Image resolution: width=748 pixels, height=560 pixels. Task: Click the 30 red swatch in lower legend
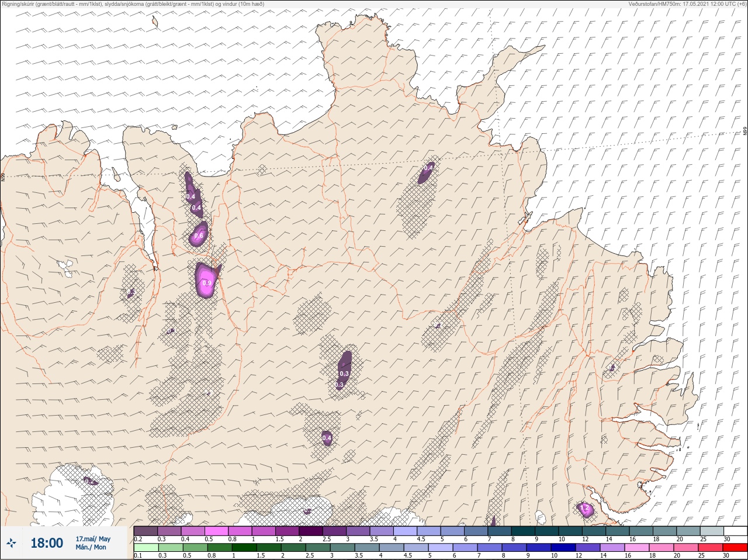(735, 548)
